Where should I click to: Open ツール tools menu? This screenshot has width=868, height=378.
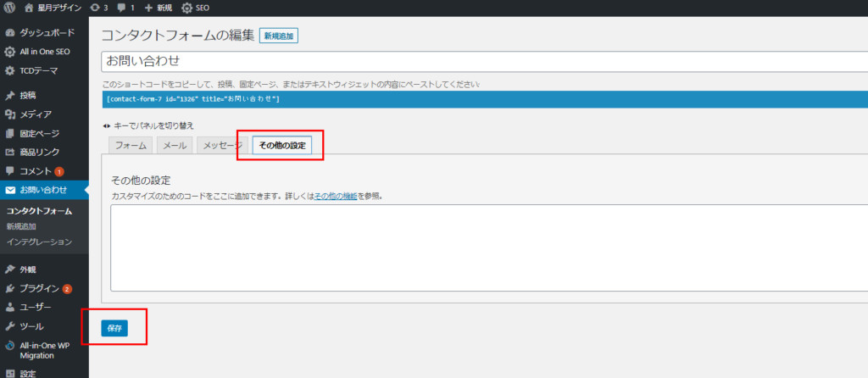(44, 326)
